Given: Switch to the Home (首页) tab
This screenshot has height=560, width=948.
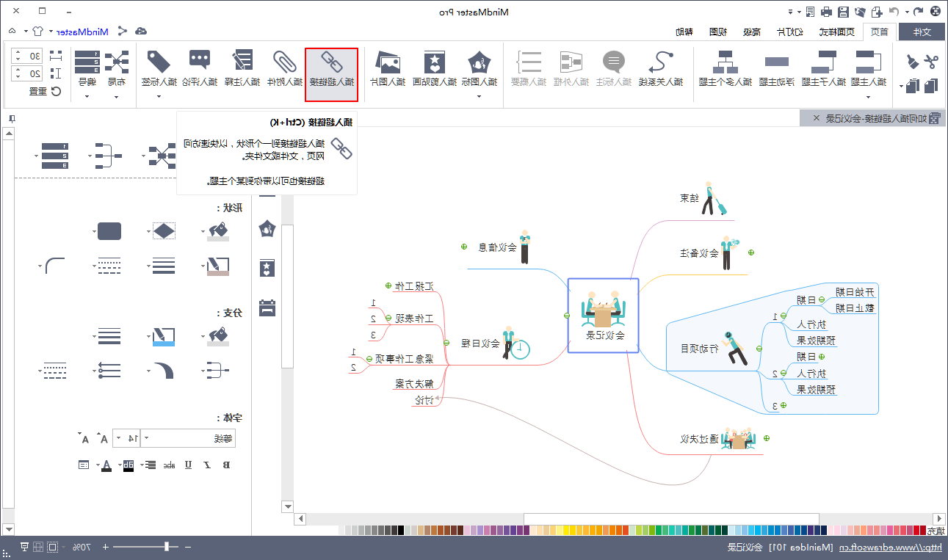Looking at the screenshot, I should coord(878,32).
